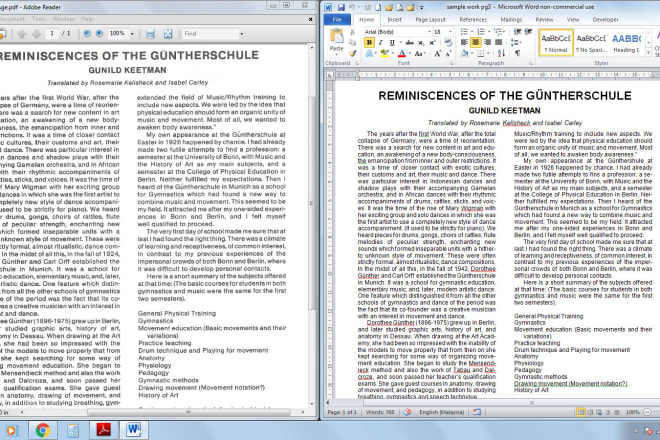Toggle Center alignment
660x440 pixels.
pos(476,42)
